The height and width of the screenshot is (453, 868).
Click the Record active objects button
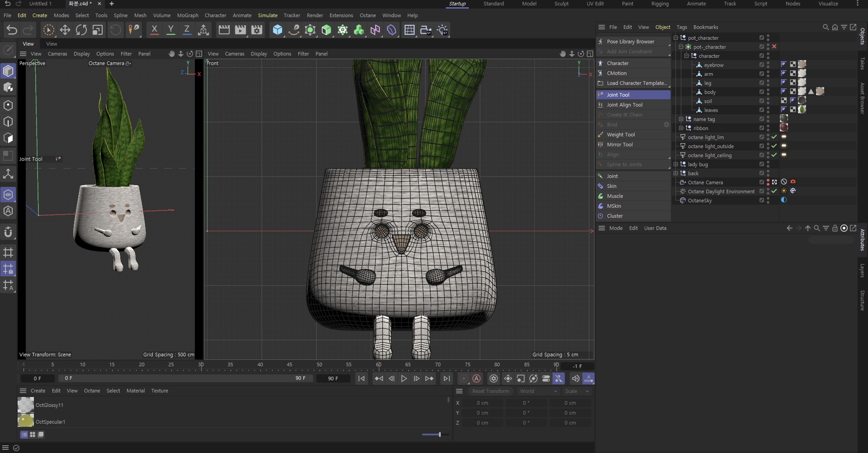pos(464,378)
